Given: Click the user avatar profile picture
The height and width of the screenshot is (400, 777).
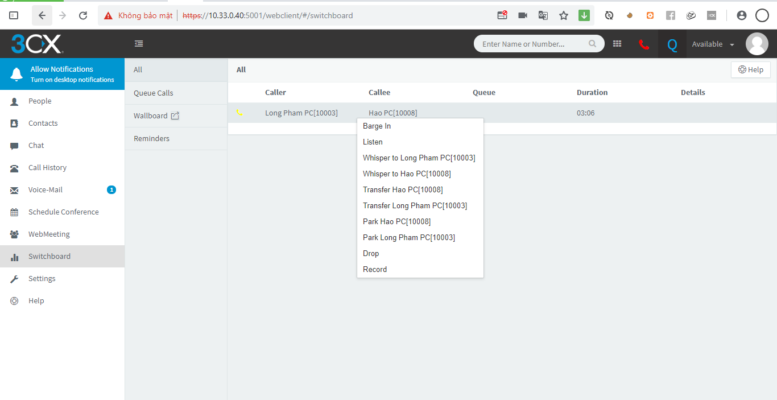Looking at the screenshot, I should (x=756, y=44).
